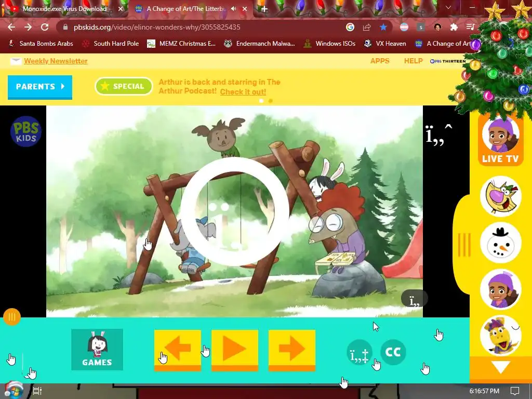Image resolution: width=532 pixels, height=399 pixels.
Task: Open the MEMZ Christmas bookmark
Action: pos(181,44)
